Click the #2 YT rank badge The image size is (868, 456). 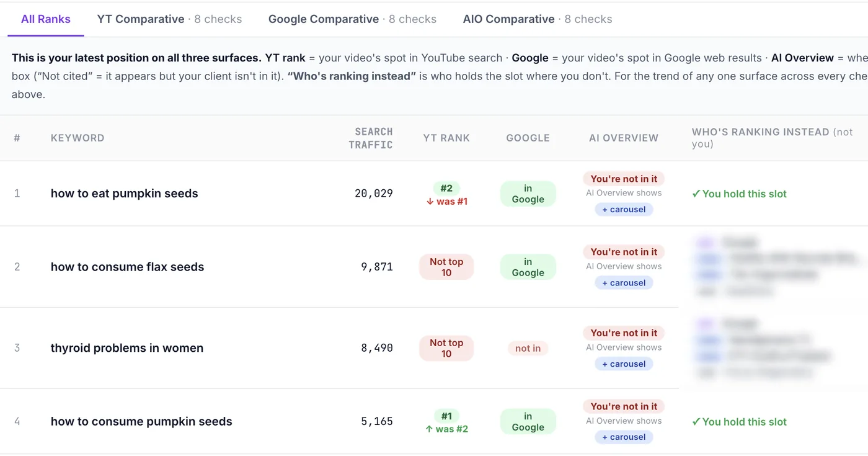[446, 188]
